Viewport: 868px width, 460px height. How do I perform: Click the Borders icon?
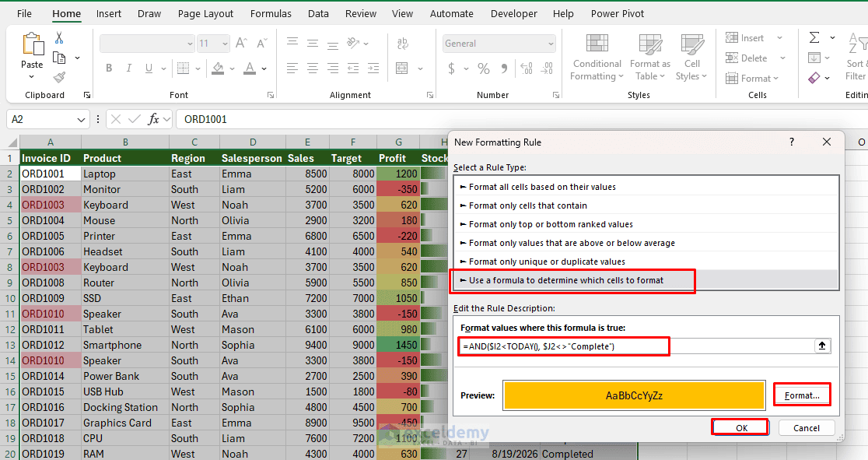pyautogui.click(x=184, y=68)
